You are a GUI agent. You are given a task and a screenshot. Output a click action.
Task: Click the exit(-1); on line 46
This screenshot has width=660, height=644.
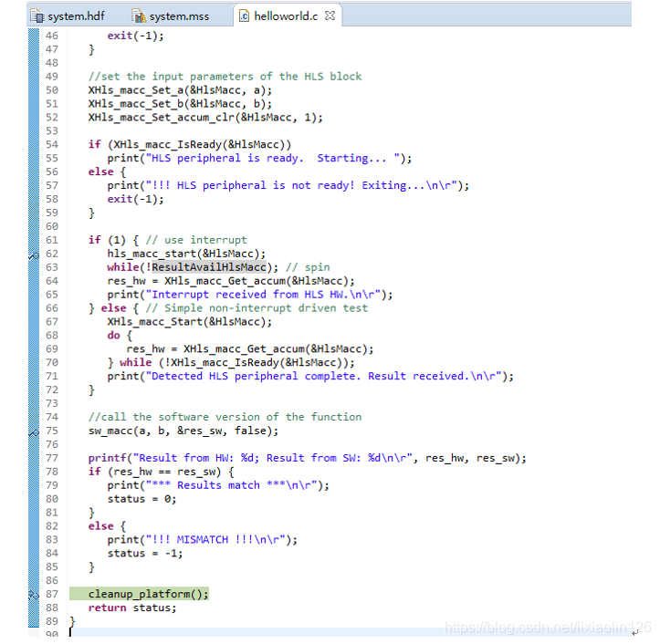135,36
